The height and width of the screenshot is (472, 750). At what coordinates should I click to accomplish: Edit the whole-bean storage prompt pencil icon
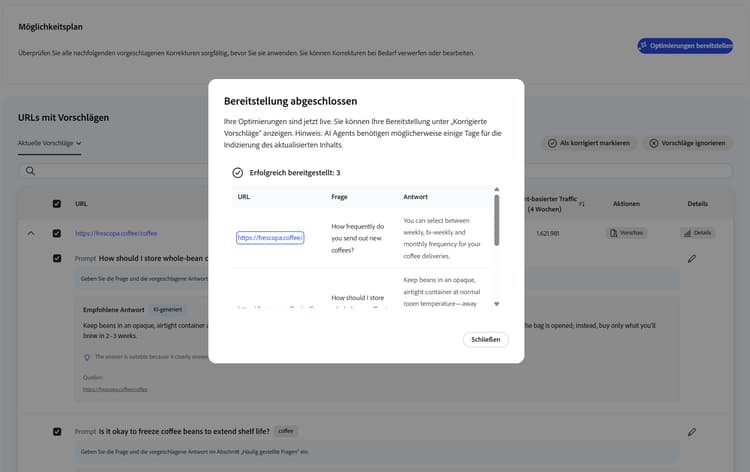point(692,259)
